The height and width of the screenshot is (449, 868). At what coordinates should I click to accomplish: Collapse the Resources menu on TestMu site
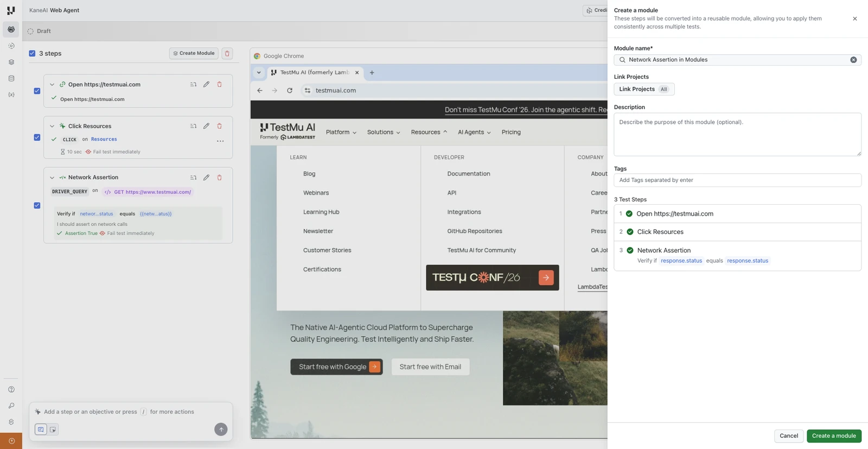coord(429,132)
